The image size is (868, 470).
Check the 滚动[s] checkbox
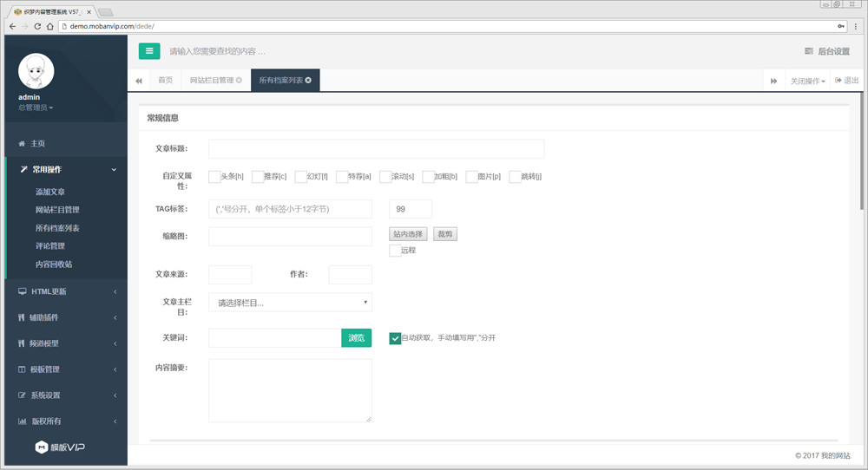385,176
